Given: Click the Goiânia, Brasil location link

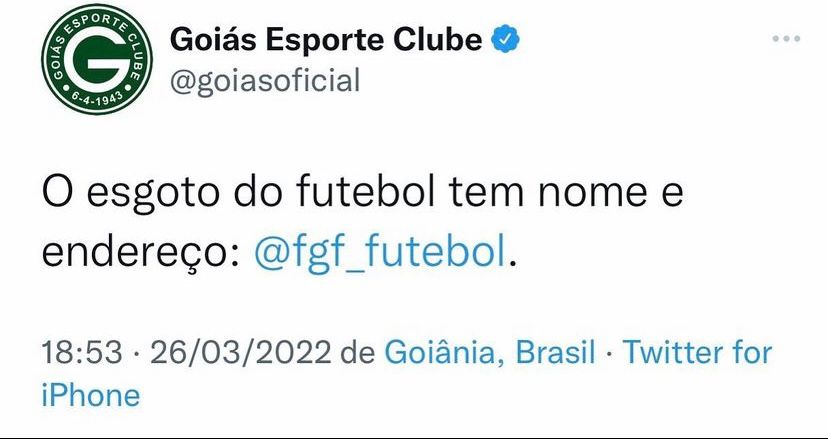Looking at the screenshot, I should 490,352.
